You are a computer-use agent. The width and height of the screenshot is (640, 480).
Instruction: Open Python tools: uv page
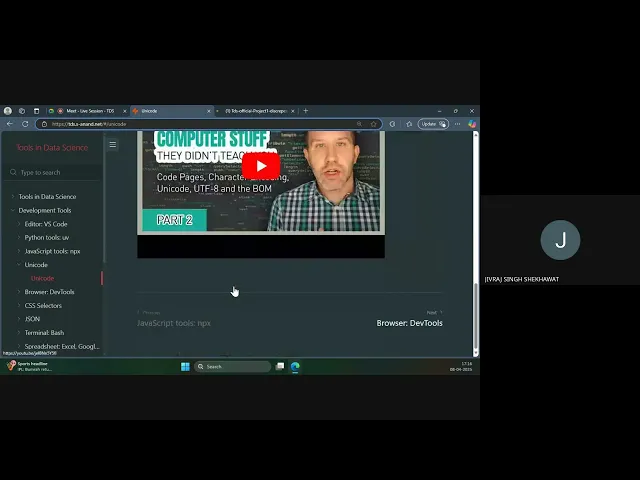click(x=47, y=237)
